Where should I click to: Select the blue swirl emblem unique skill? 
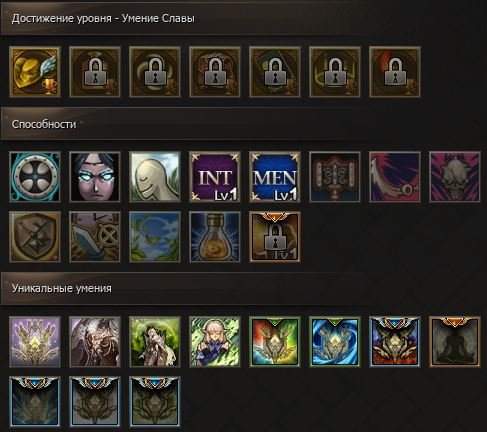(335, 342)
